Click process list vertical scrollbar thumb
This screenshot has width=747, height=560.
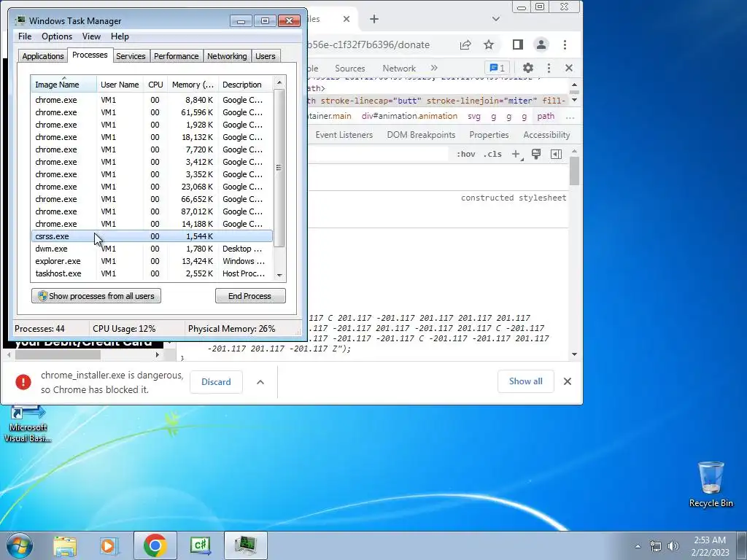tap(279, 168)
